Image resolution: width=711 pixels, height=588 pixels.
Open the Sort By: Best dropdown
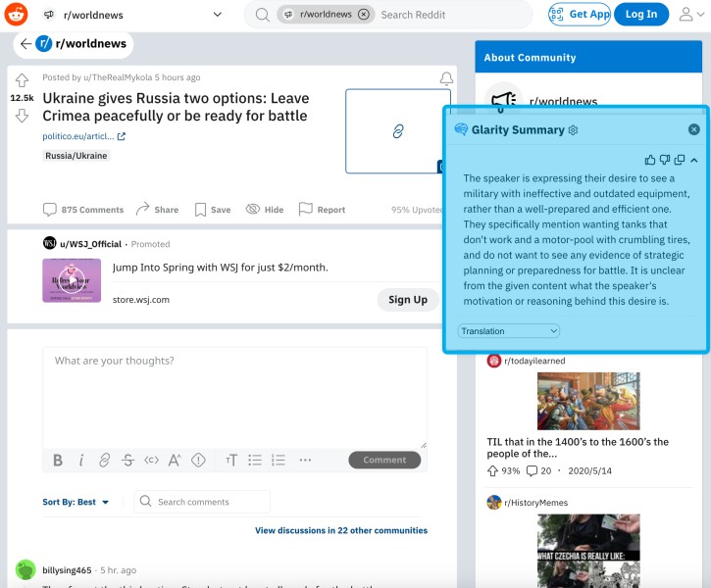pos(76,502)
